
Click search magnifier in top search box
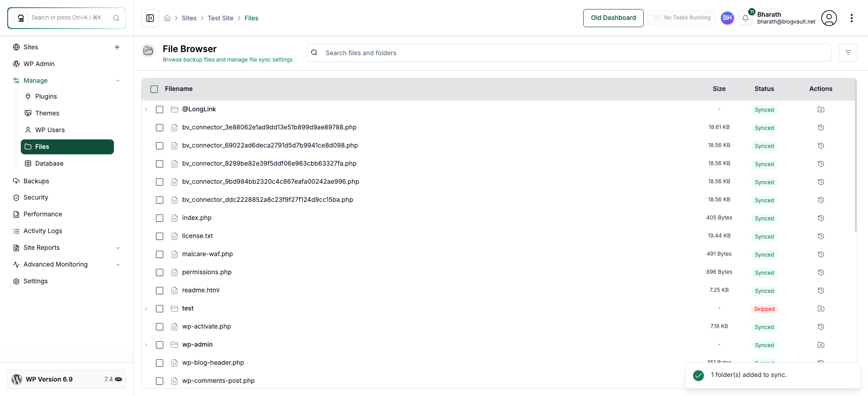click(116, 18)
